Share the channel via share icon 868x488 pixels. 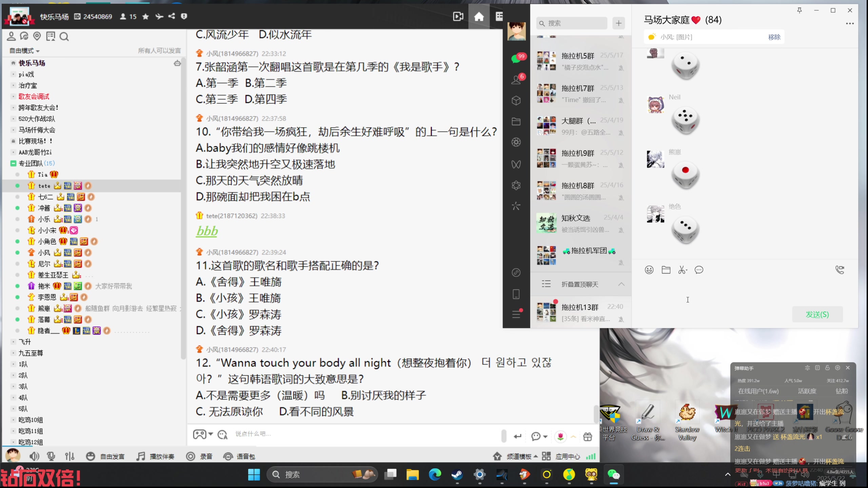click(x=172, y=16)
